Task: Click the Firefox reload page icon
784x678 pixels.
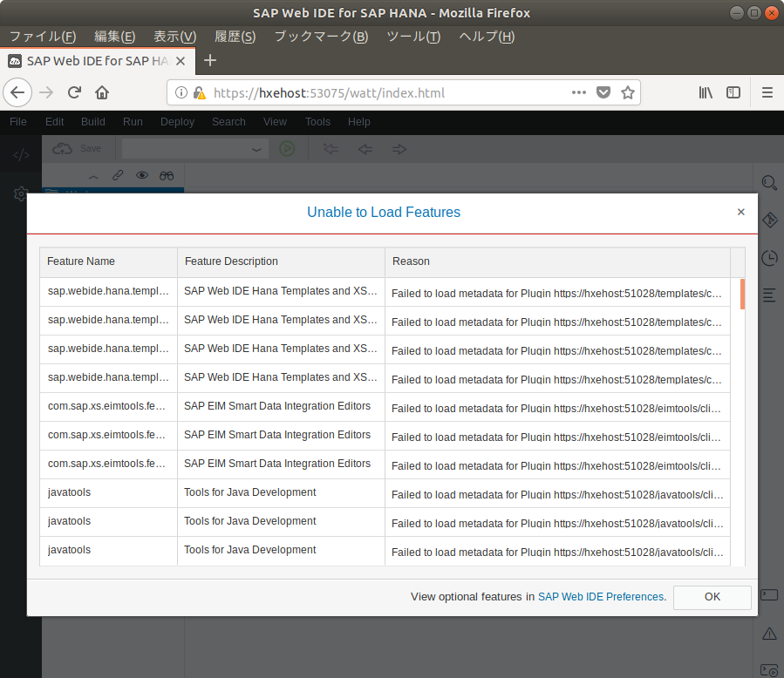Action: click(75, 92)
